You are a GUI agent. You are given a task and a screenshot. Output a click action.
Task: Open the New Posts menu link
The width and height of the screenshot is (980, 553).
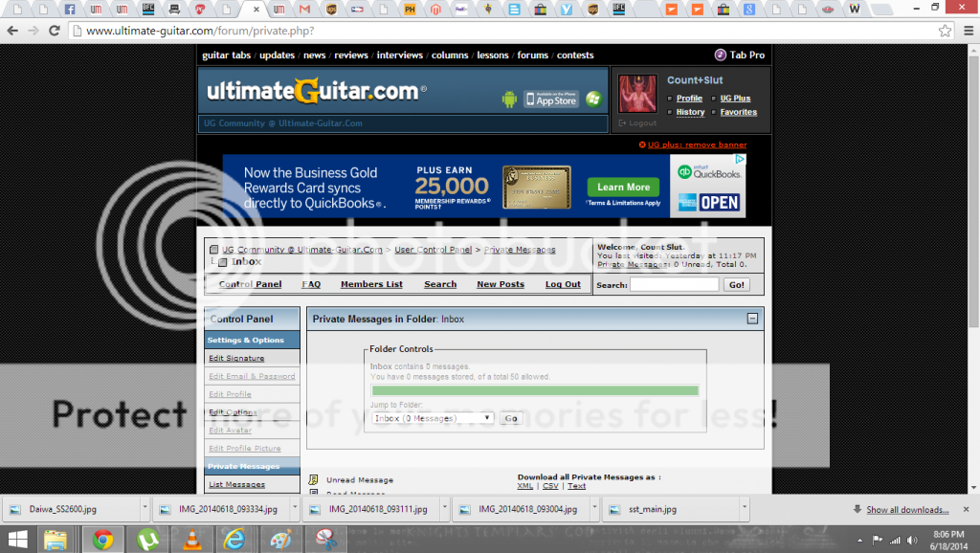pos(501,284)
